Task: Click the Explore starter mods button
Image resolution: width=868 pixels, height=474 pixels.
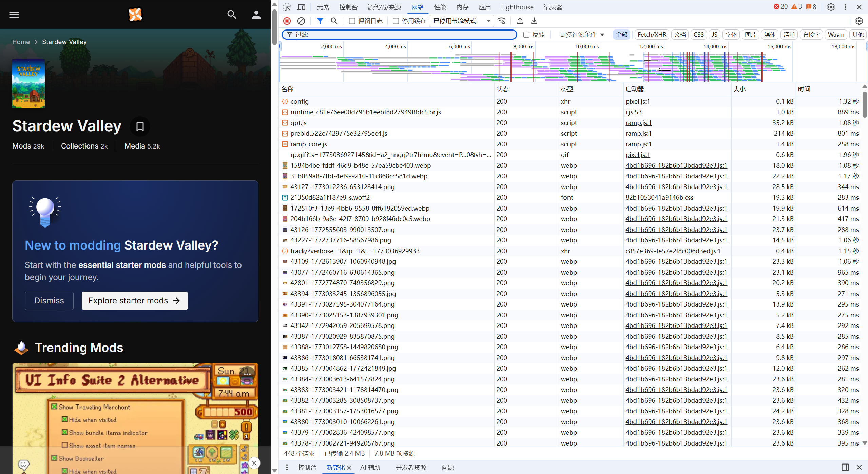Action: [x=134, y=301]
